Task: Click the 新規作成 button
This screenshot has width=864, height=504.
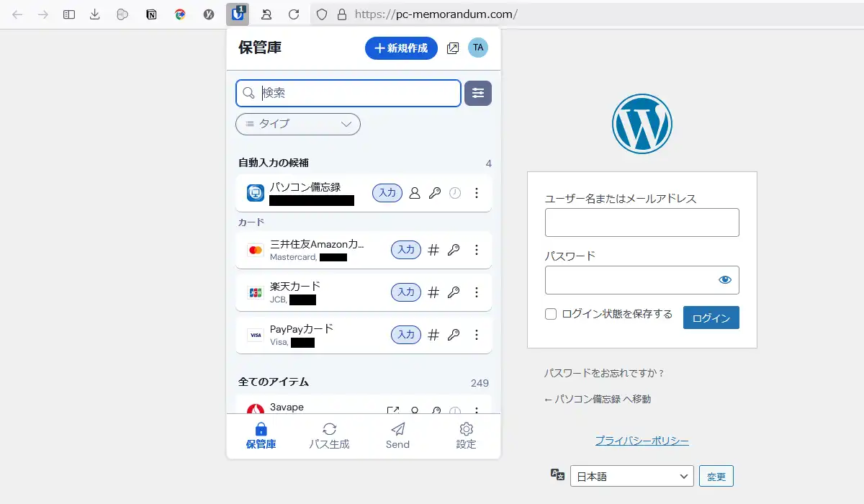Action: (401, 48)
